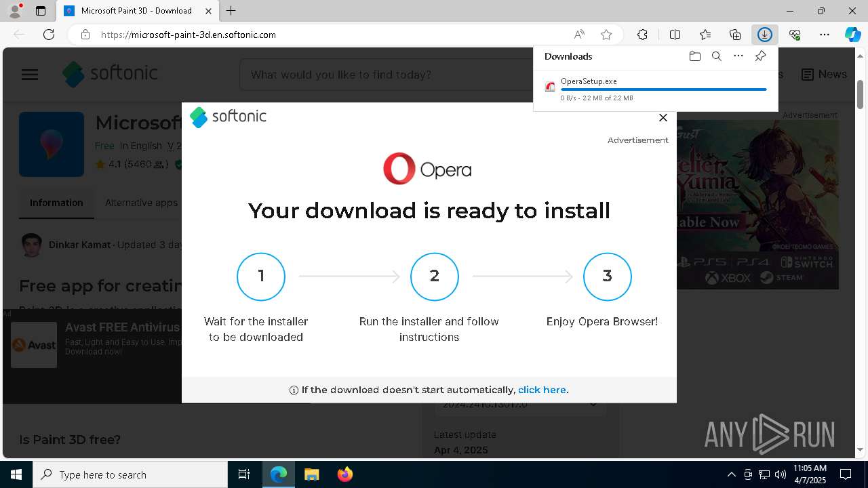Viewport: 868px width, 488px height.
Task: Follow the 'click here' download link
Action: point(542,390)
